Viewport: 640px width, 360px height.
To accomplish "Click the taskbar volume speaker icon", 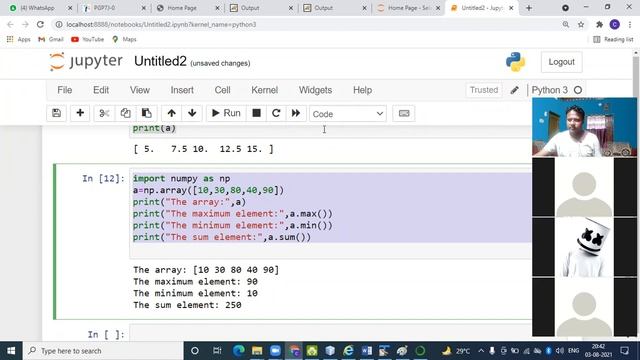I will coord(560,351).
